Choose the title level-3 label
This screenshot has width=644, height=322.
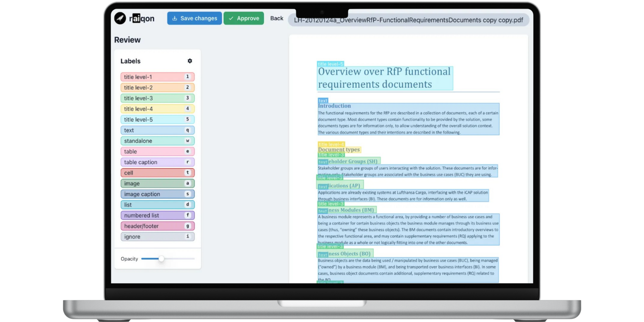tap(157, 98)
